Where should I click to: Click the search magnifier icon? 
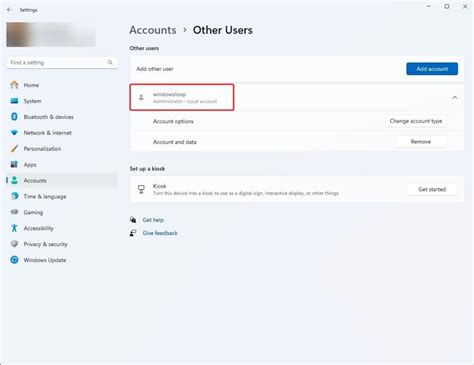click(x=110, y=62)
